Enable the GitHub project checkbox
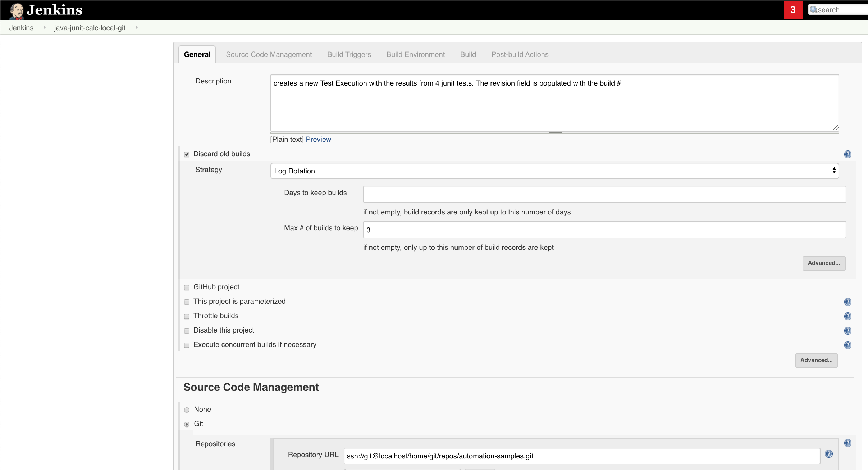 (x=187, y=288)
